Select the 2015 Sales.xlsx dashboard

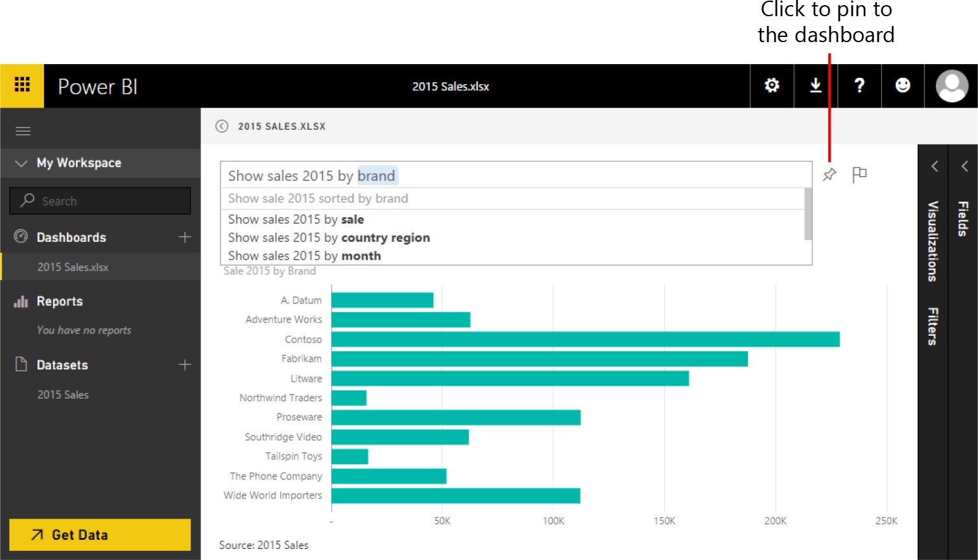click(x=73, y=267)
